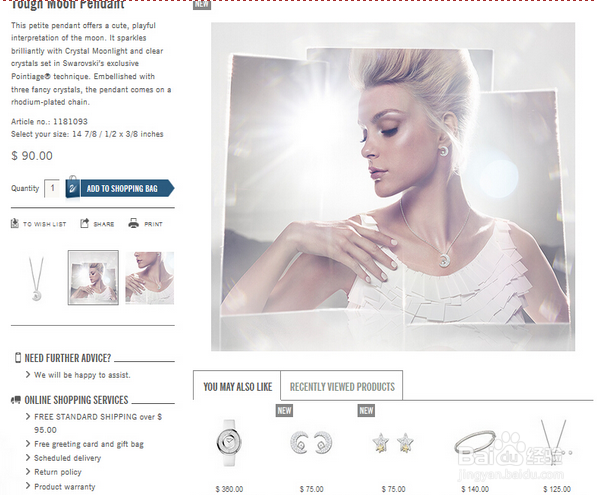Open the Print link
Viewport: 597px width, 495px height.
[153, 224]
